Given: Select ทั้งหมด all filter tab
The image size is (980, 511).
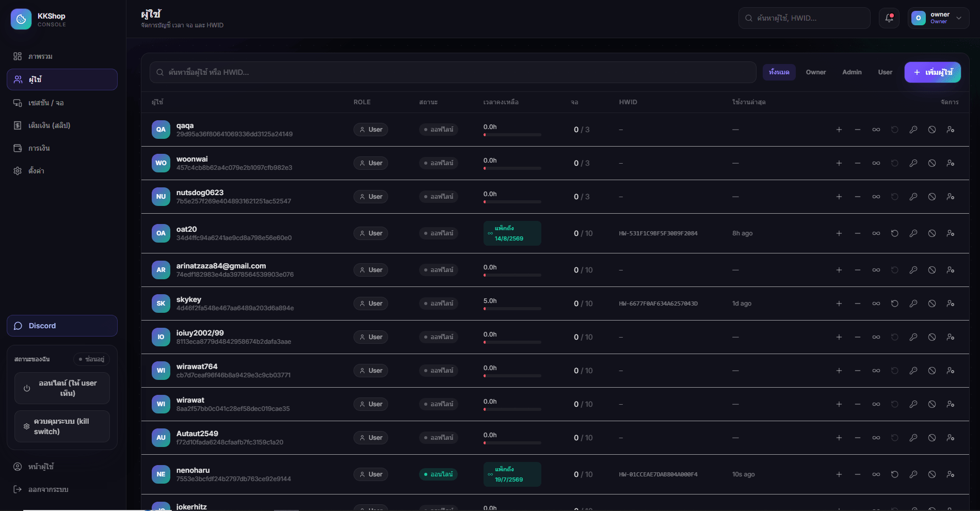Looking at the screenshot, I should 779,72.
